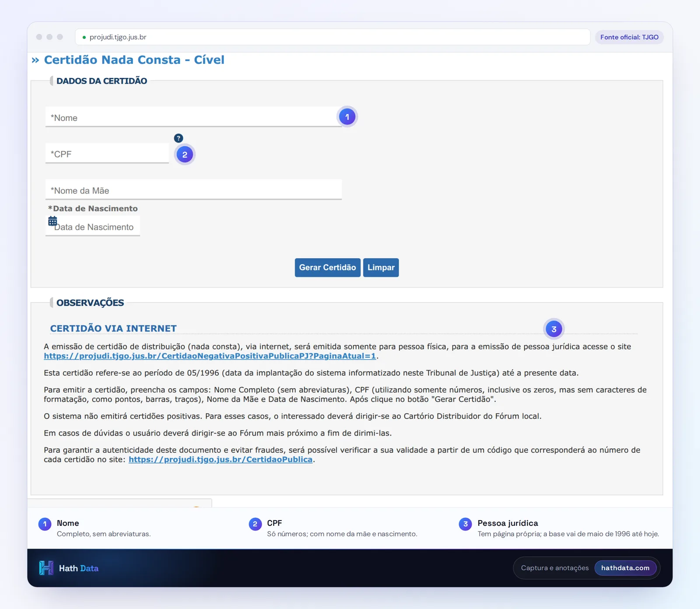Open the birth date calendar icon
700x609 pixels.
click(x=52, y=221)
